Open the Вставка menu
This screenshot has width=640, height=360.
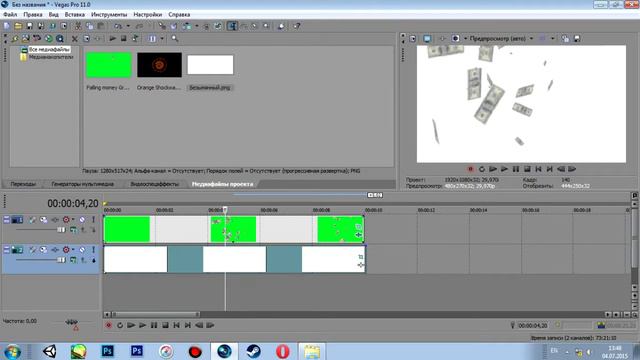tap(75, 15)
